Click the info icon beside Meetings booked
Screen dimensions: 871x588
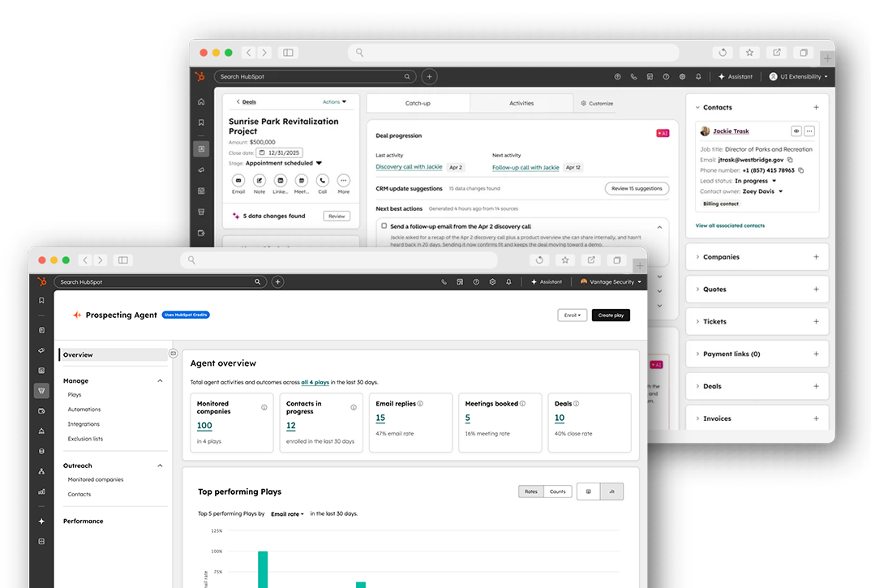tap(522, 403)
